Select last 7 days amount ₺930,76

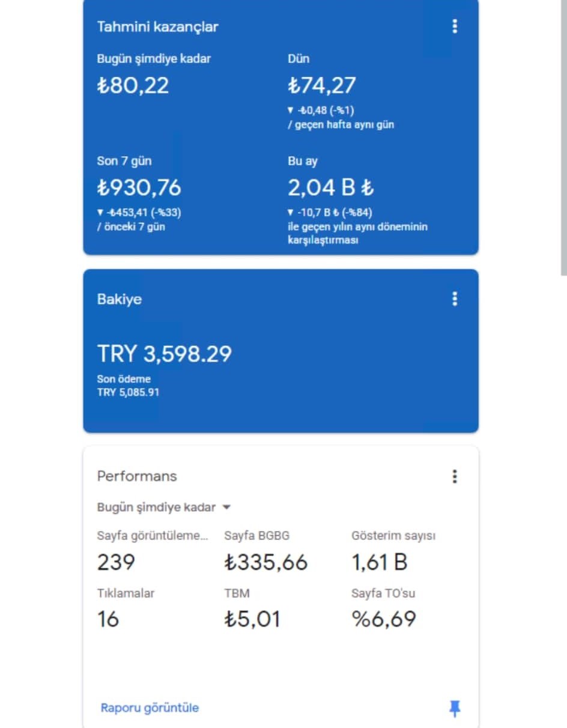pos(139,188)
